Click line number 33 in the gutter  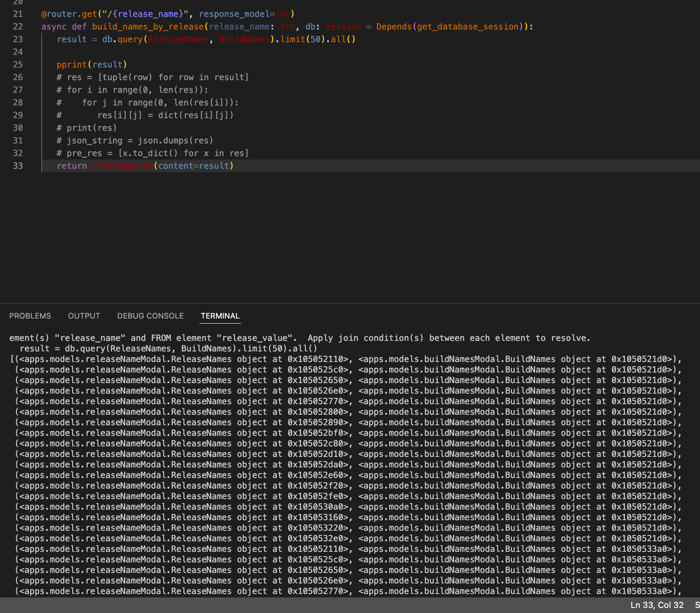tap(18, 166)
